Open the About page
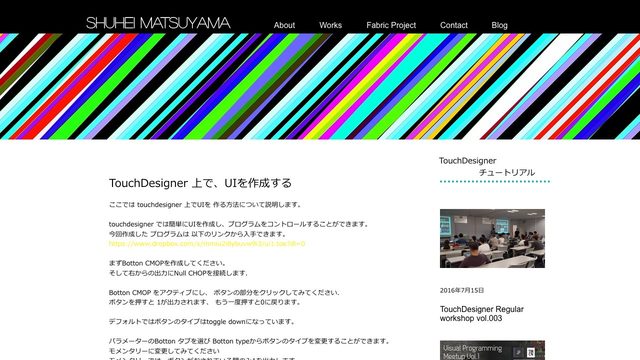640x360 pixels. coord(284,25)
